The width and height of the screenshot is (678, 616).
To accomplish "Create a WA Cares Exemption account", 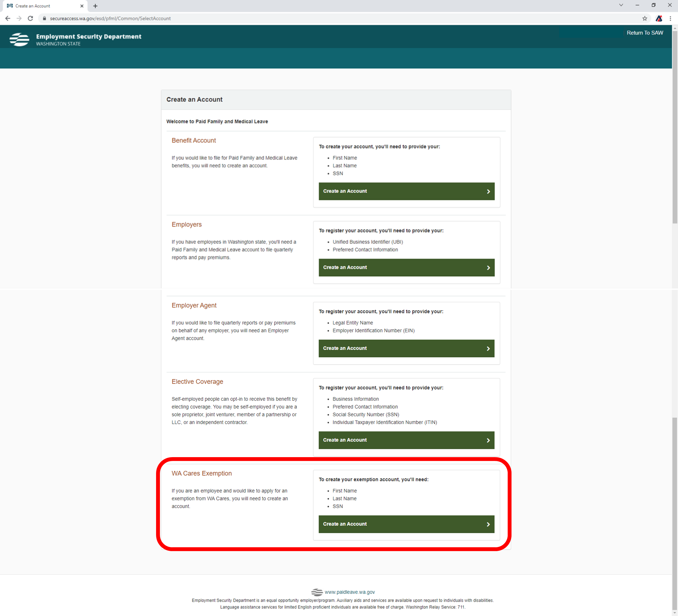I will (406, 524).
